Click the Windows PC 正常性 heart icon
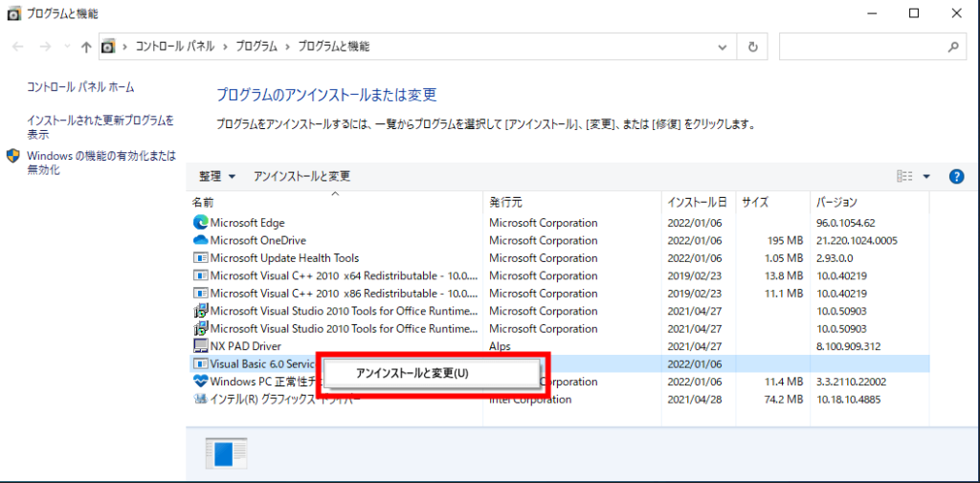Screen dimensions: 980x483 point(200,382)
